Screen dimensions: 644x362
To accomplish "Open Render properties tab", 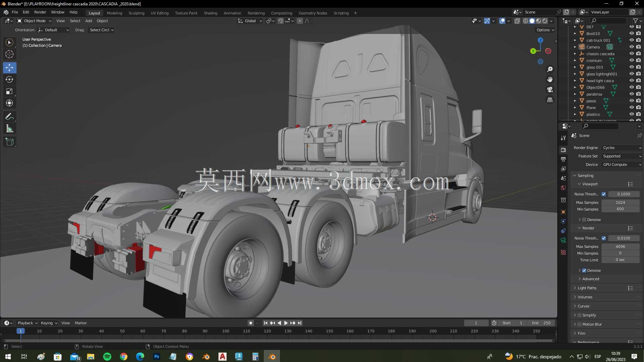I will 563,150.
